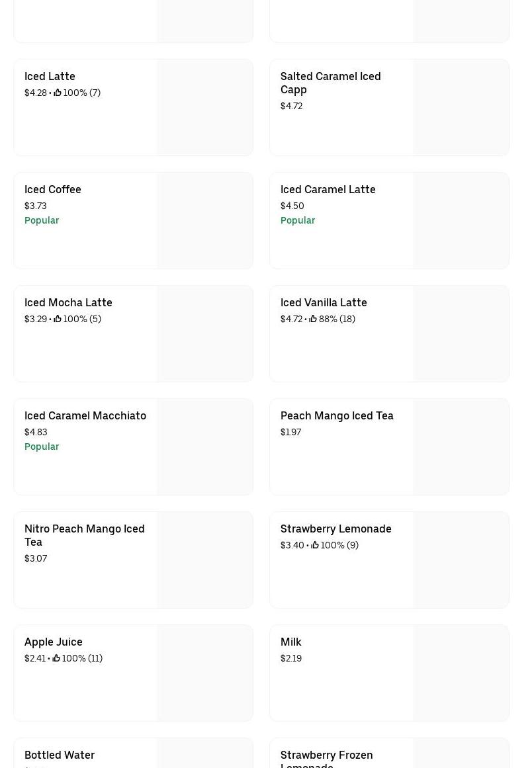Click thumbs-up icon on Strawberry Lemonade
The height and width of the screenshot is (768, 532).
pos(315,546)
